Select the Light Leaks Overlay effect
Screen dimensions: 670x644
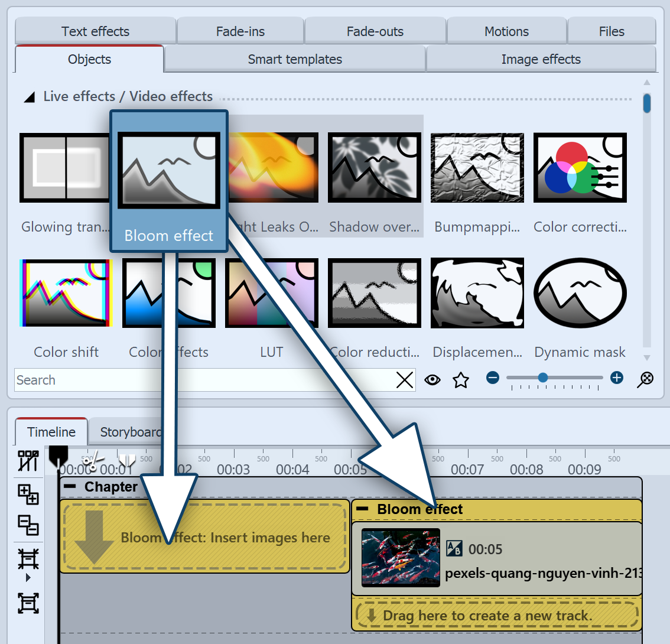pos(274,168)
